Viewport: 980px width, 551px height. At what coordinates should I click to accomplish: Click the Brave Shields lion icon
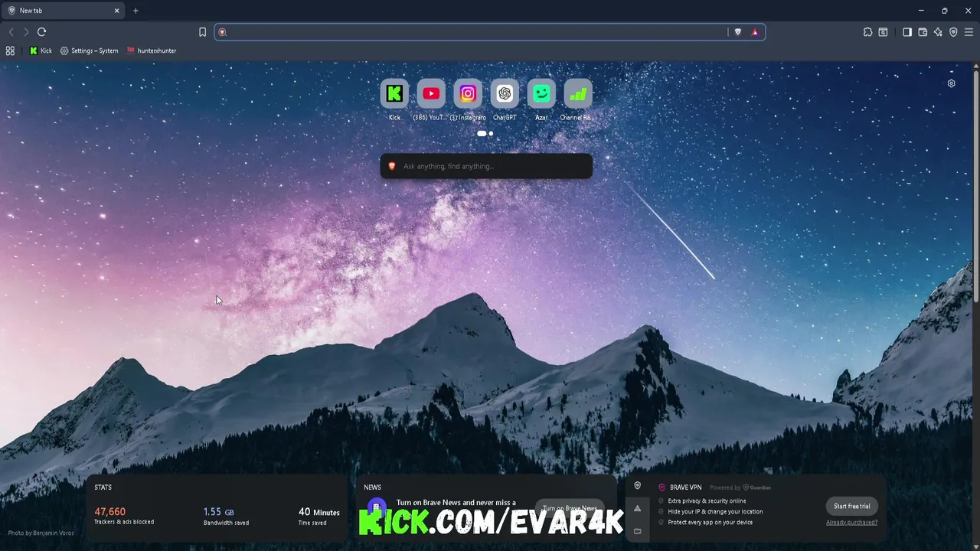pyautogui.click(x=738, y=32)
